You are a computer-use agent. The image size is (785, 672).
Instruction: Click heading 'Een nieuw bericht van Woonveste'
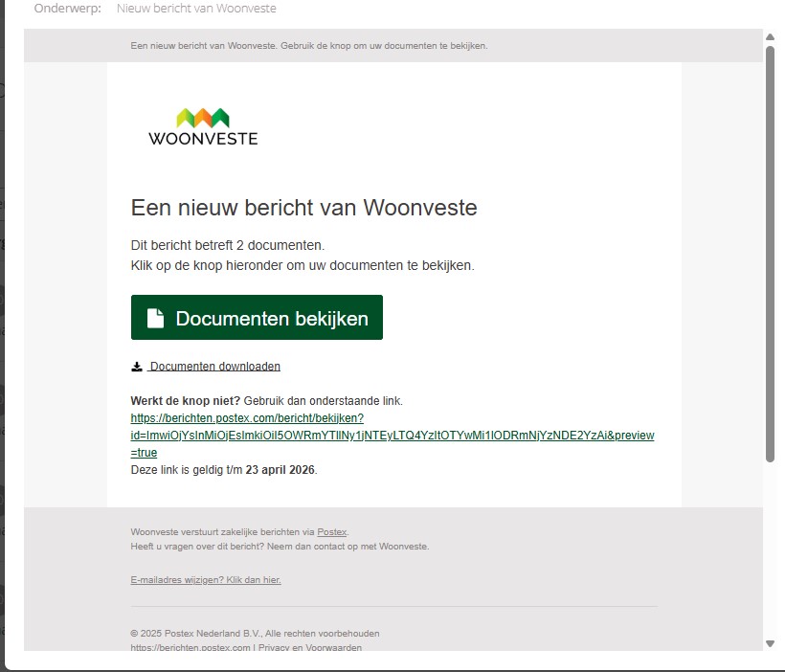click(303, 208)
